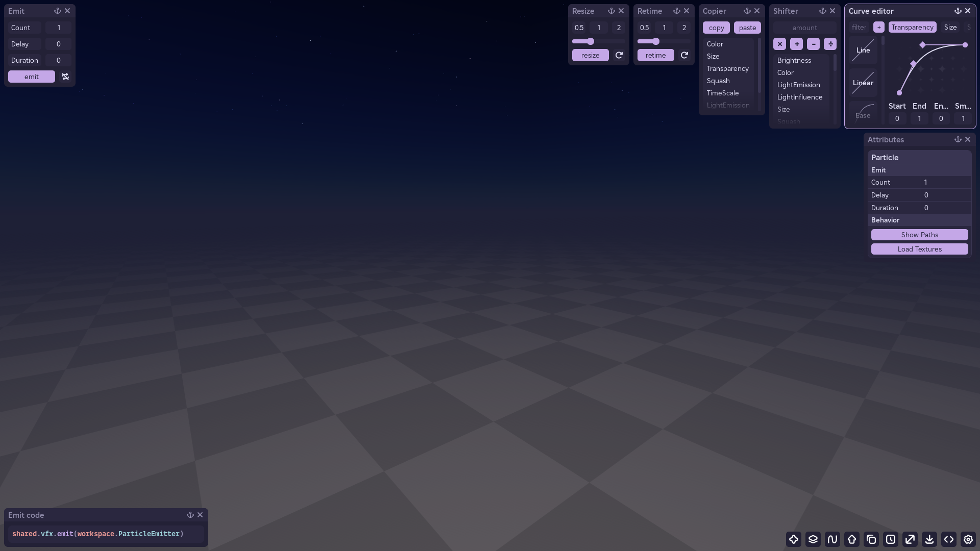The height and width of the screenshot is (551, 980).
Task: Click the diagonal resize arrows icon
Action: point(910,539)
